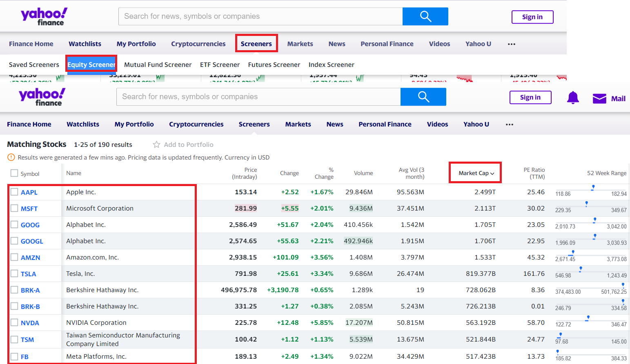This screenshot has height=364, width=630.
Task: Check the AAPL row checkbox
Action: coord(14,192)
